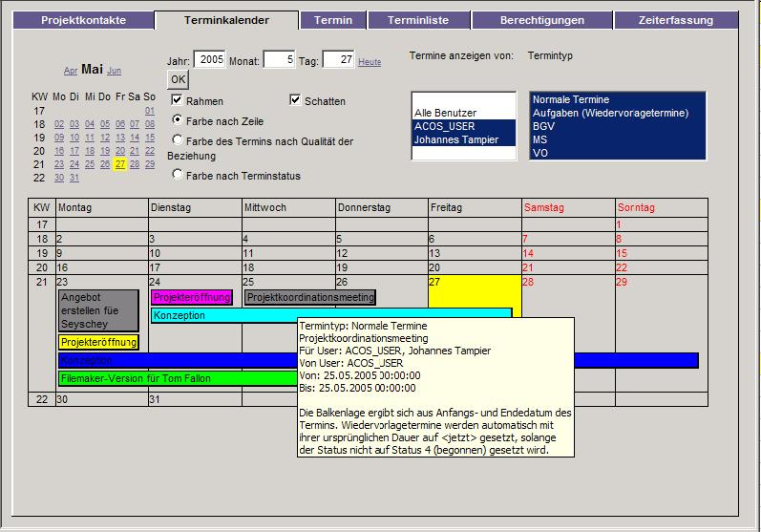Pick day 31 in the mini calendar
Screen dimensions: 761x532
tap(74, 178)
